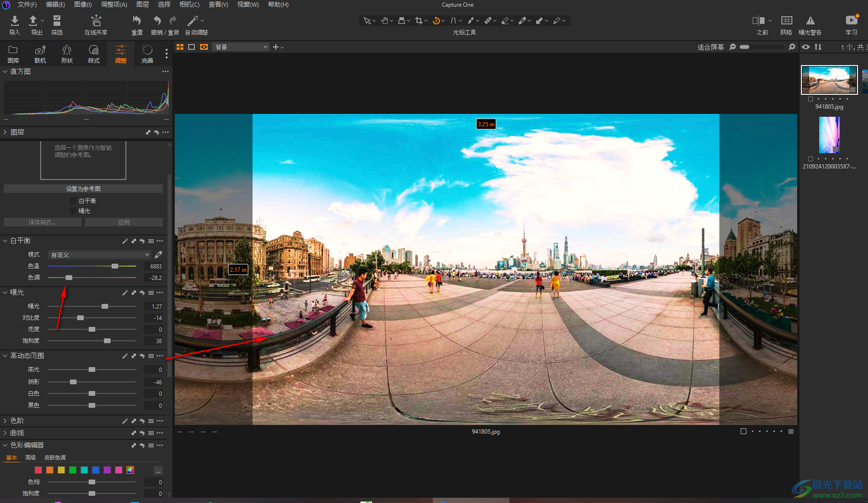Image resolution: width=868 pixels, height=503 pixels.
Task: Select the red swatch in the Color Editor
Action: pos(38,470)
